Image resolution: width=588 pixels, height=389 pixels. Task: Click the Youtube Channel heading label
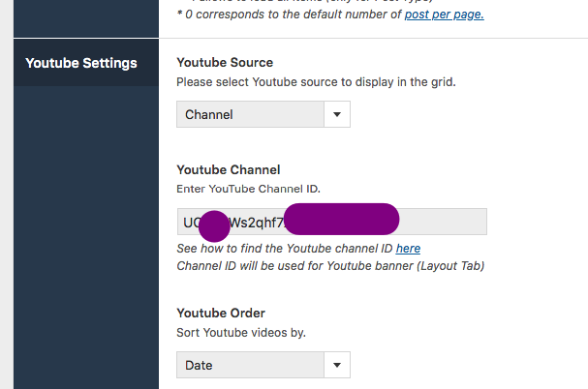[x=228, y=169]
